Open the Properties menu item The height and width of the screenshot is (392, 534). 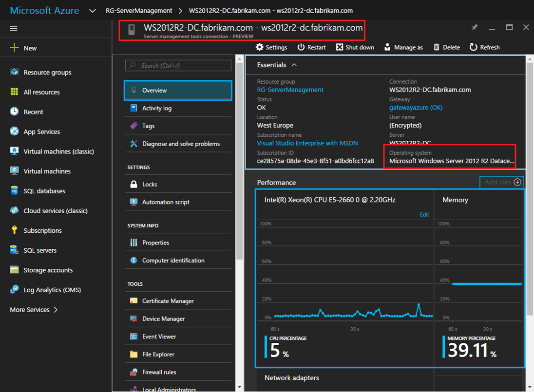pos(178,243)
